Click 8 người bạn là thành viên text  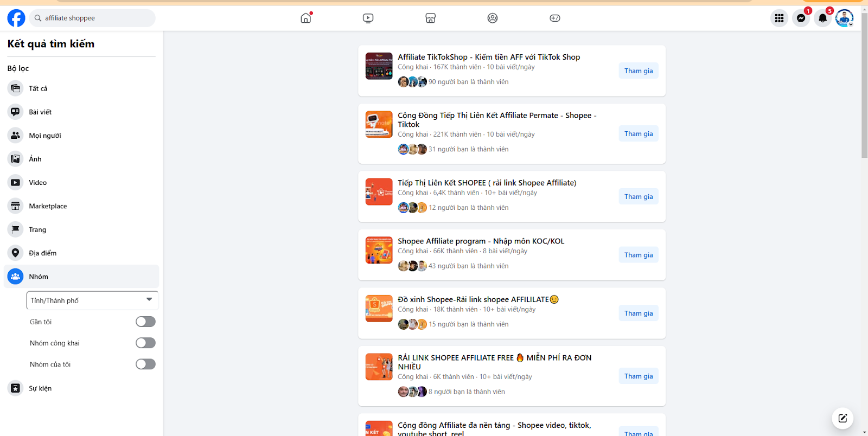pos(467,392)
